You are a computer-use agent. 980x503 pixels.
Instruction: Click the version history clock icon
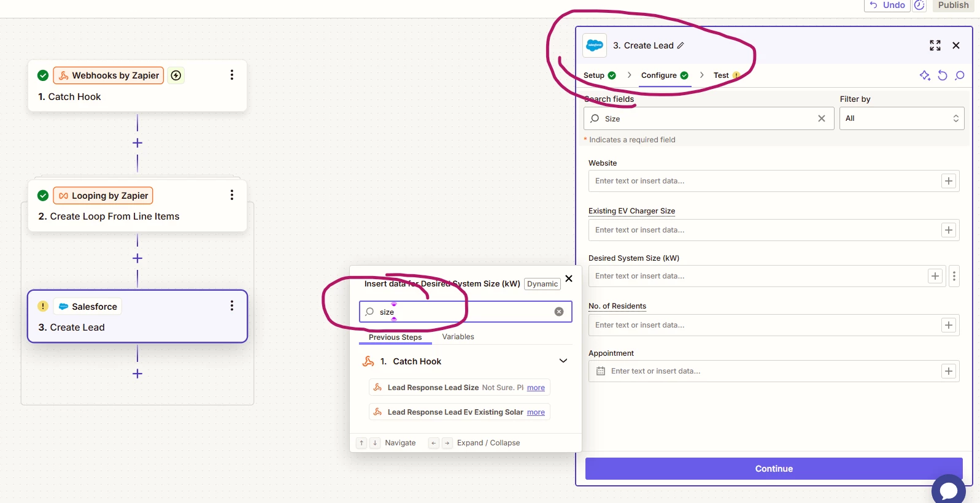pyautogui.click(x=919, y=5)
